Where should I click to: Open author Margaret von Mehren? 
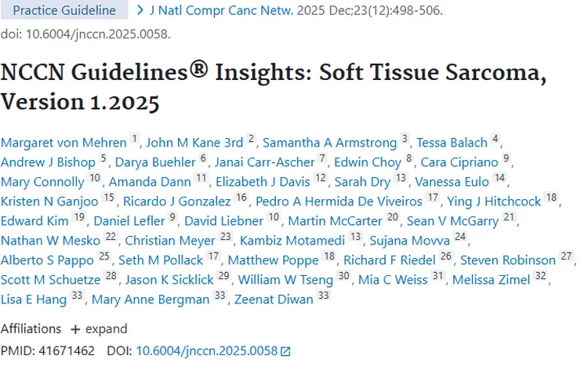[x=64, y=143]
